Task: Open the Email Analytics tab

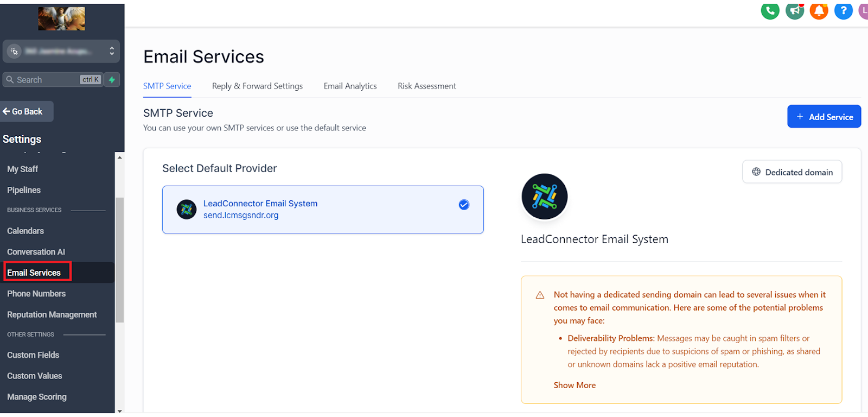Action: click(350, 86)
